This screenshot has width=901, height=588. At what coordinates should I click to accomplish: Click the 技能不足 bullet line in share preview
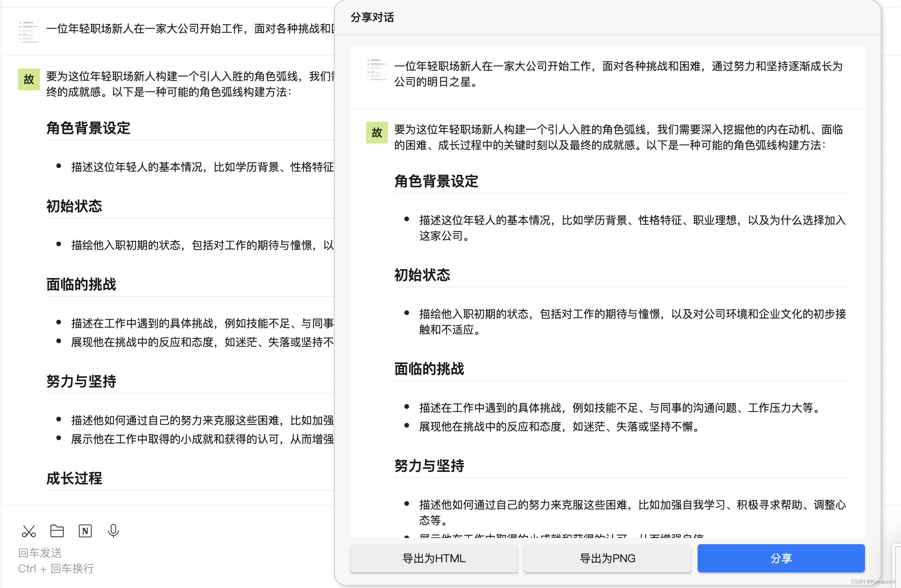pyautogui.click(x=619, y=408)
